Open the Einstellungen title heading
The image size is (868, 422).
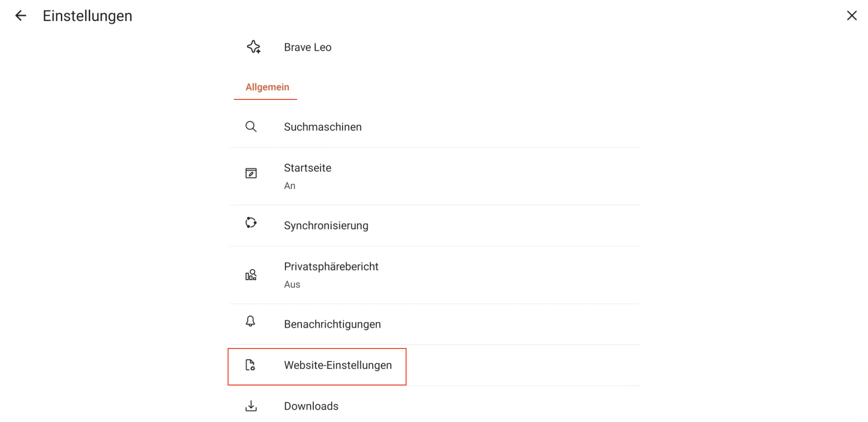(x=87, y=16)
